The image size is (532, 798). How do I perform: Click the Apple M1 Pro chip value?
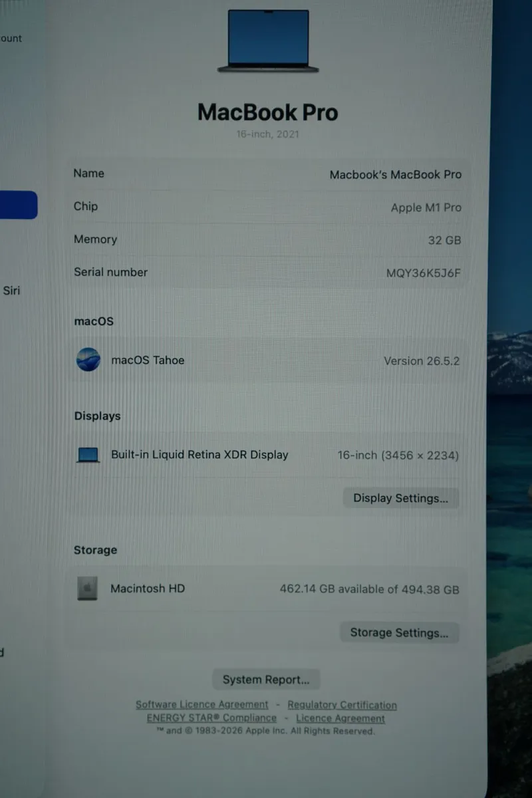426,207
